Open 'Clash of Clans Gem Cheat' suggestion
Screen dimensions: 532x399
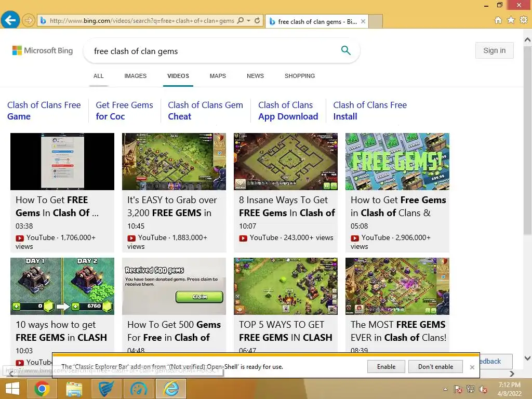coord(205,111)
